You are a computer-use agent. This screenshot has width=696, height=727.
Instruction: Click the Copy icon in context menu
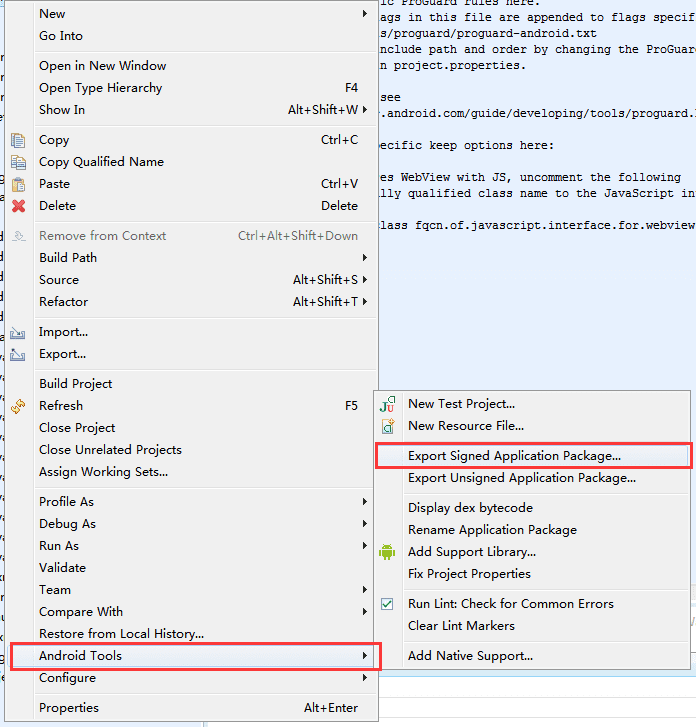click(x=18, y=140)
